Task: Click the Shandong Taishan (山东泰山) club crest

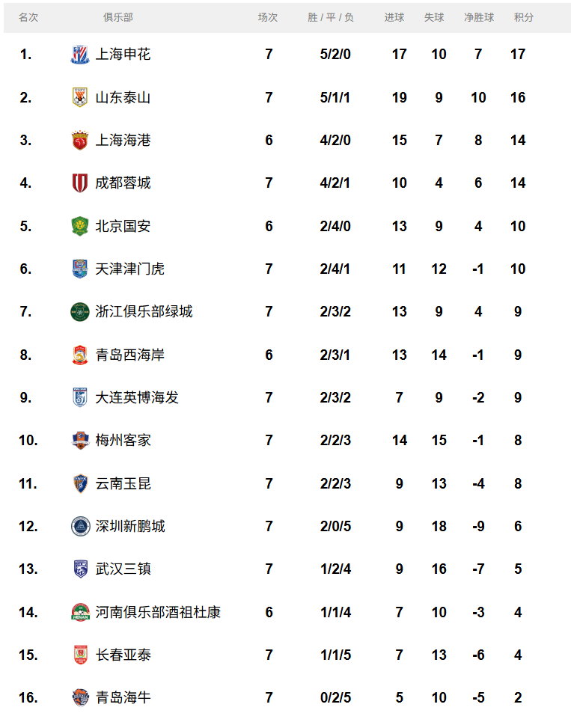Action: click(x=79, y=97)
